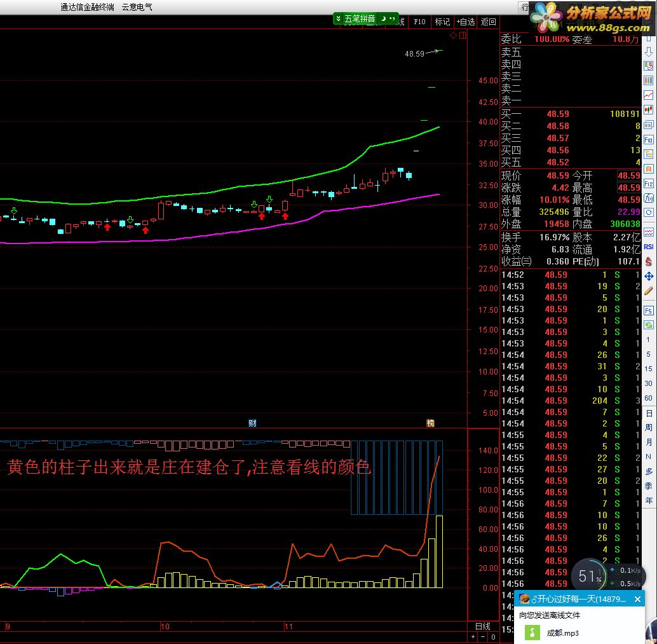Switch to candlestick chart icon
657x644 pixels.
[x=649, y=110]
